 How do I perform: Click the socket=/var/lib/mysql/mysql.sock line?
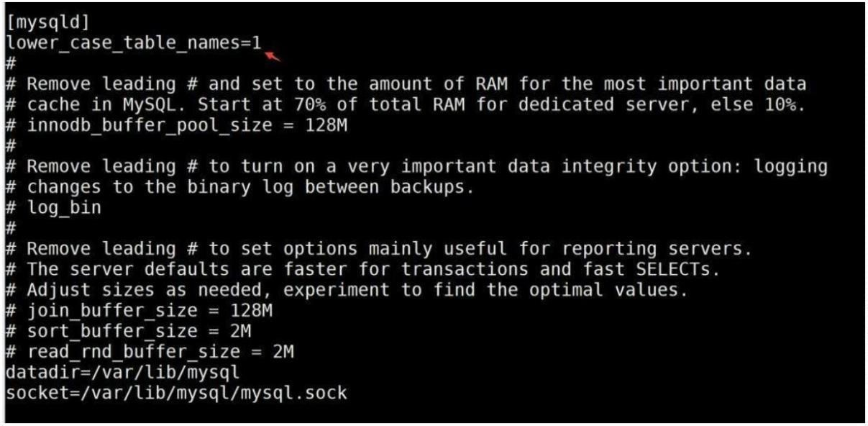coord(176,394)
